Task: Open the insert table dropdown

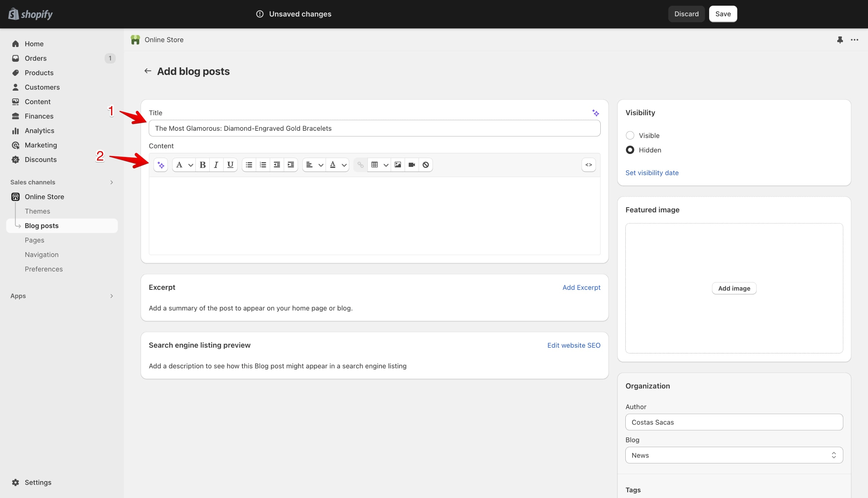Action: click(x=379, y=165)
